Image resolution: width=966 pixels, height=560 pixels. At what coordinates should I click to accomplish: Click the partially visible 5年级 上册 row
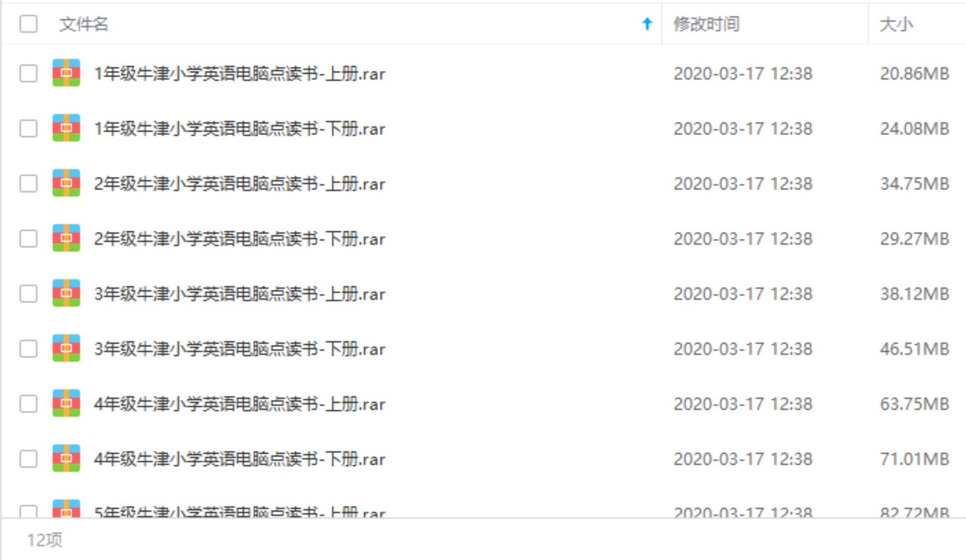(x=484, y=509)
